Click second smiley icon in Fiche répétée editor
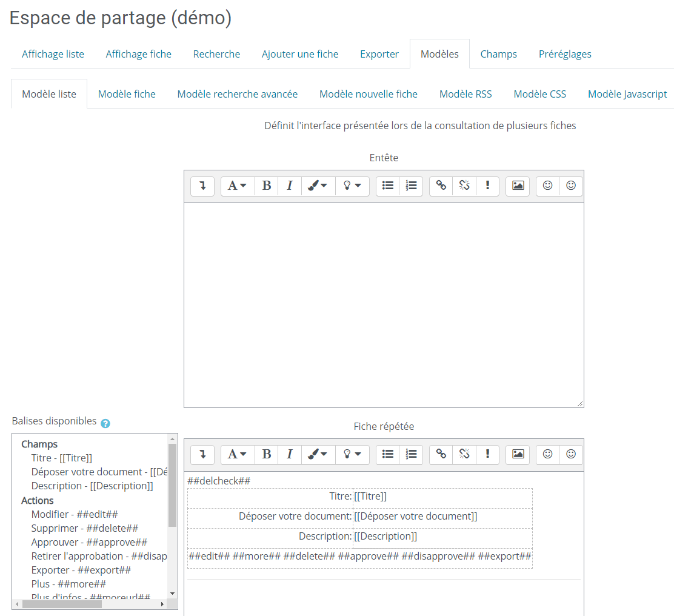674x616 pixels. pos(571,455)
